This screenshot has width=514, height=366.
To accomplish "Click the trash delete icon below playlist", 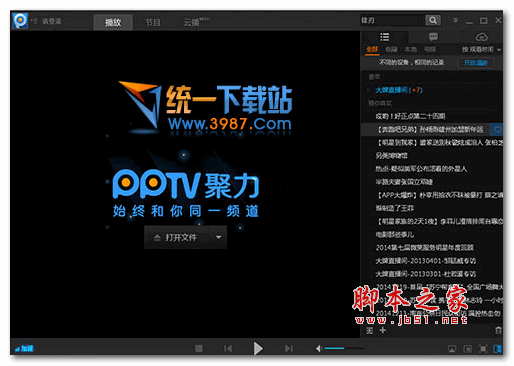I will coord(498,330).
